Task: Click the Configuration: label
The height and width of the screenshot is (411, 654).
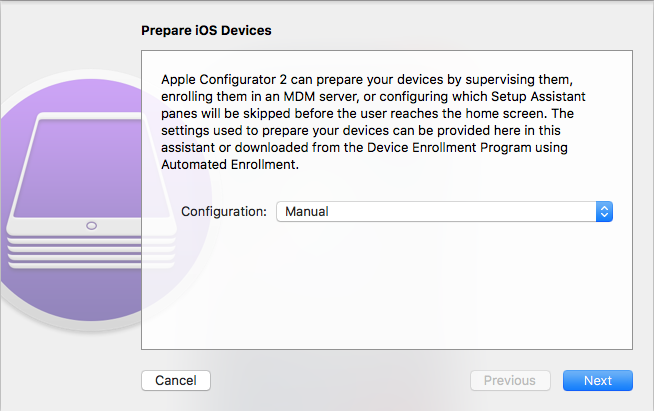Action: [x=224, y=212]
